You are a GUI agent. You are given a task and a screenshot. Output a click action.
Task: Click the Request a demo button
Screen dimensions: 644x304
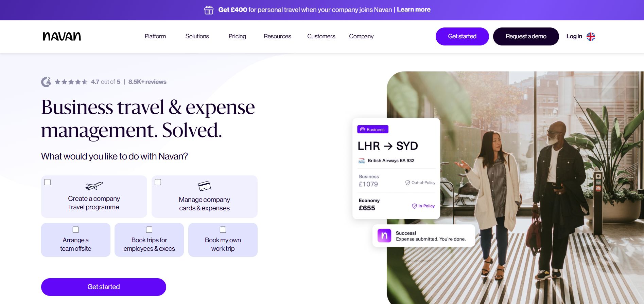pyautogui.click(x=526, y=36)
